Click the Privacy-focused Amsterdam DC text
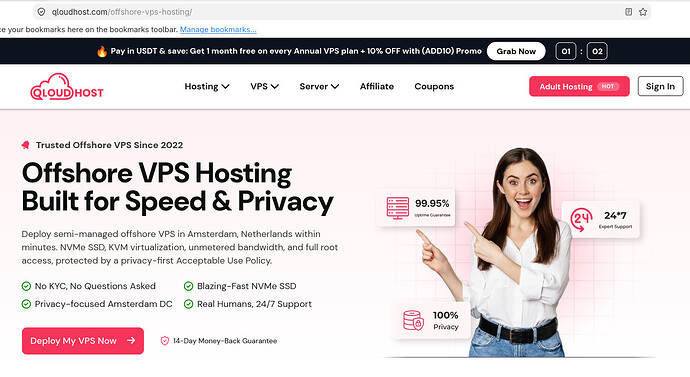Screen dimensions: 690x377 (x=103, y=304)
